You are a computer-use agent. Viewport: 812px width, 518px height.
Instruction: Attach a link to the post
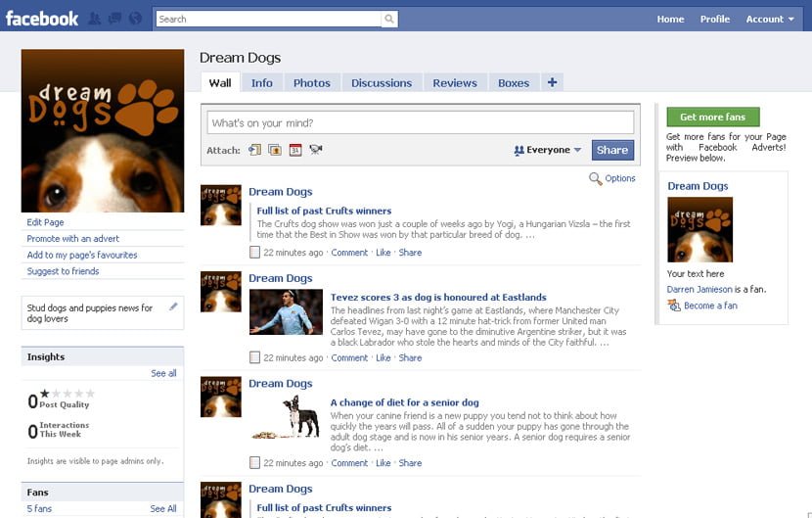click(x=254, y=150)
